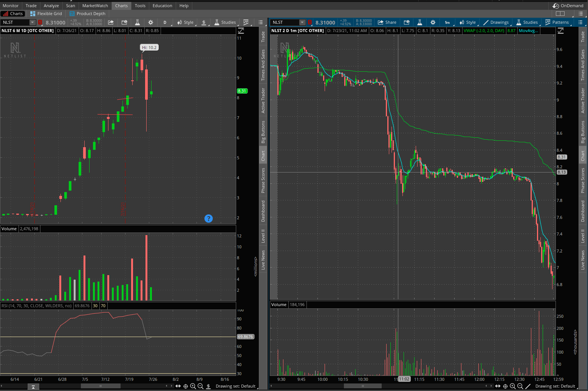Select the Education tab
Image resolution: width=588 pixels, height=391 pixels.
(x=162, y=6)
